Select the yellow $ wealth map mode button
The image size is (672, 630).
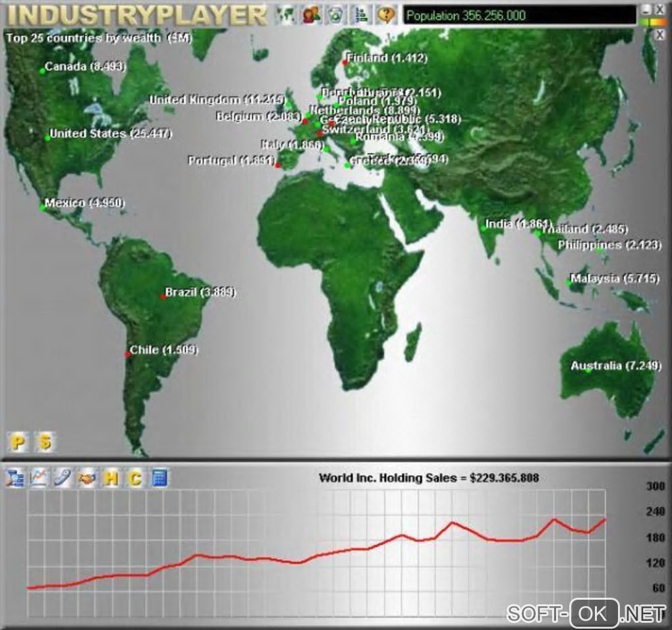45,442
